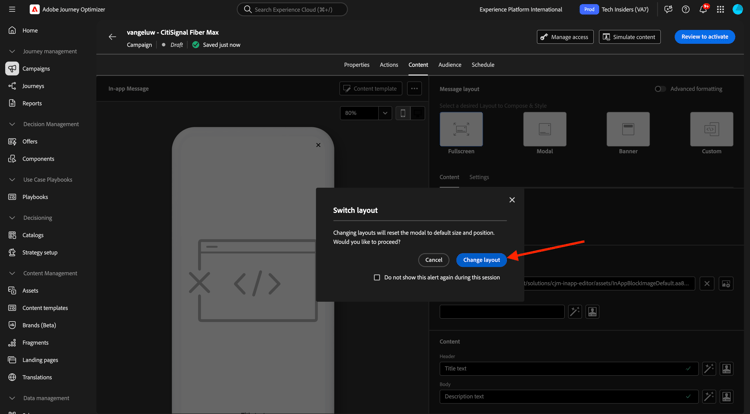Focus the Search Experience Cloud field
This screenshot has height=414, width=750.
[292, 9]
